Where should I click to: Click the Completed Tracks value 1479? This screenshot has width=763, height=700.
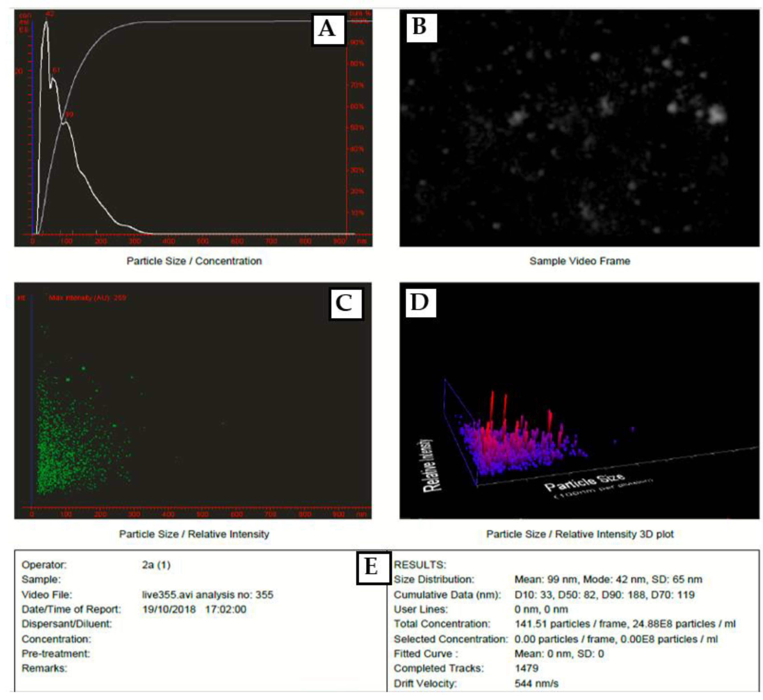tap(526, 668)
